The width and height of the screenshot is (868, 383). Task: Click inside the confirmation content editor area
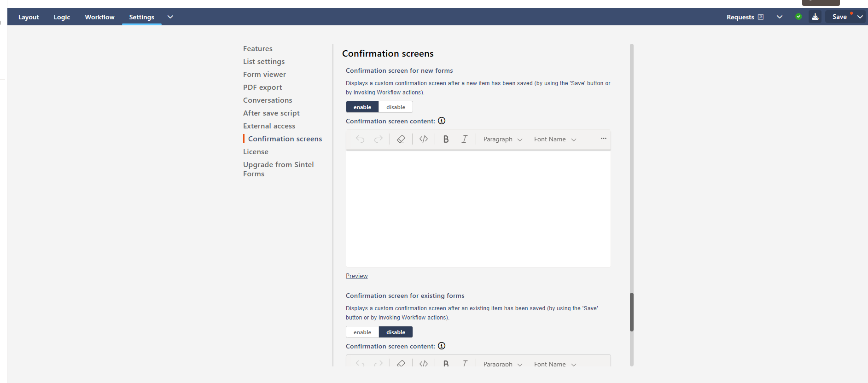(478, 208)
